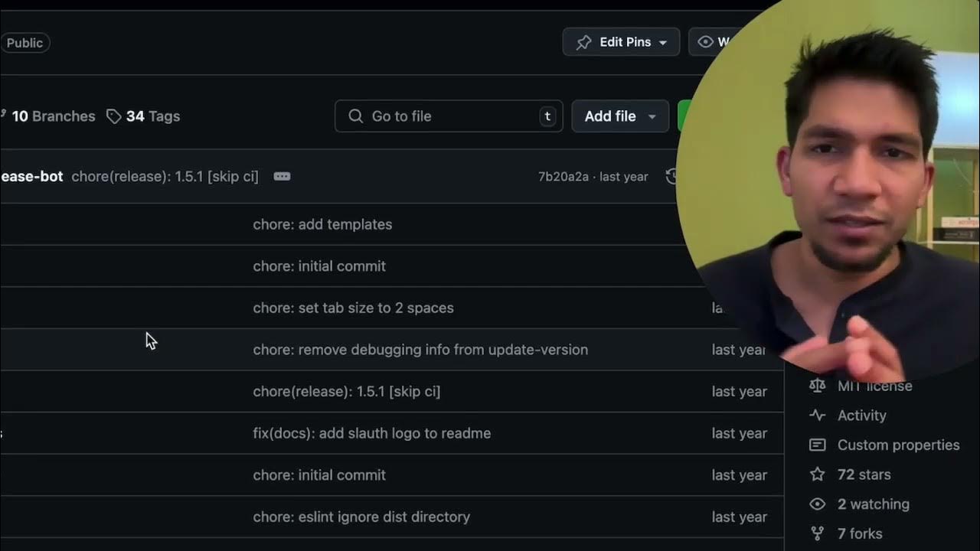The image size is (980, 551).
Task: Open the 10 Branches list
Action: [52, 116]
